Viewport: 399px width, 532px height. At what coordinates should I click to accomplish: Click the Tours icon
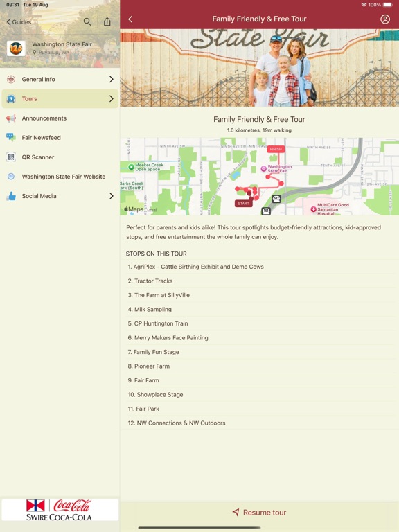tap(11, 99)
